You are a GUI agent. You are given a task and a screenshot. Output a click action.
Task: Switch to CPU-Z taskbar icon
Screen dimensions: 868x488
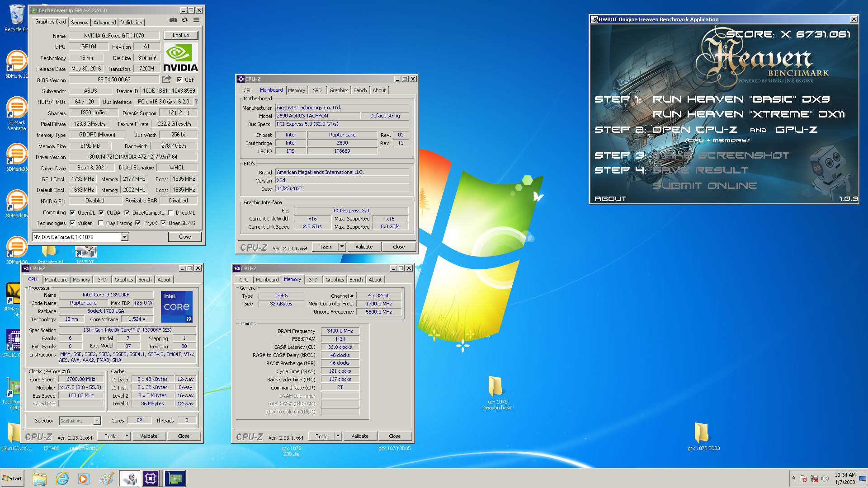point(151,479)
